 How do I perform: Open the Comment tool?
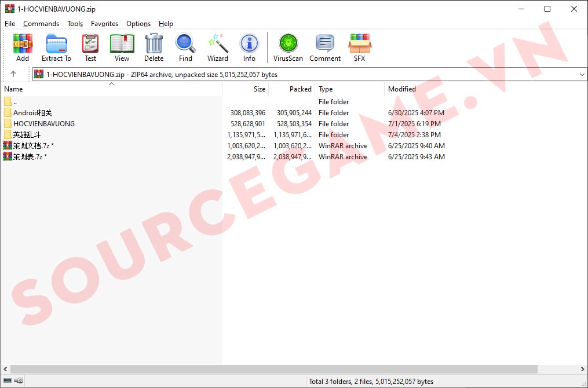[x=325, y=47]
